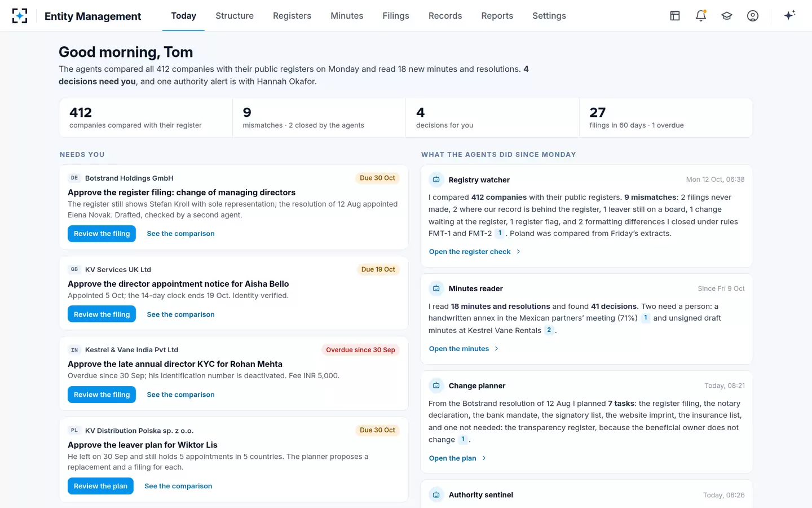Open the graduation cap learning icon
This screenshot has width=812, height=508.
(x=727, y=16)
